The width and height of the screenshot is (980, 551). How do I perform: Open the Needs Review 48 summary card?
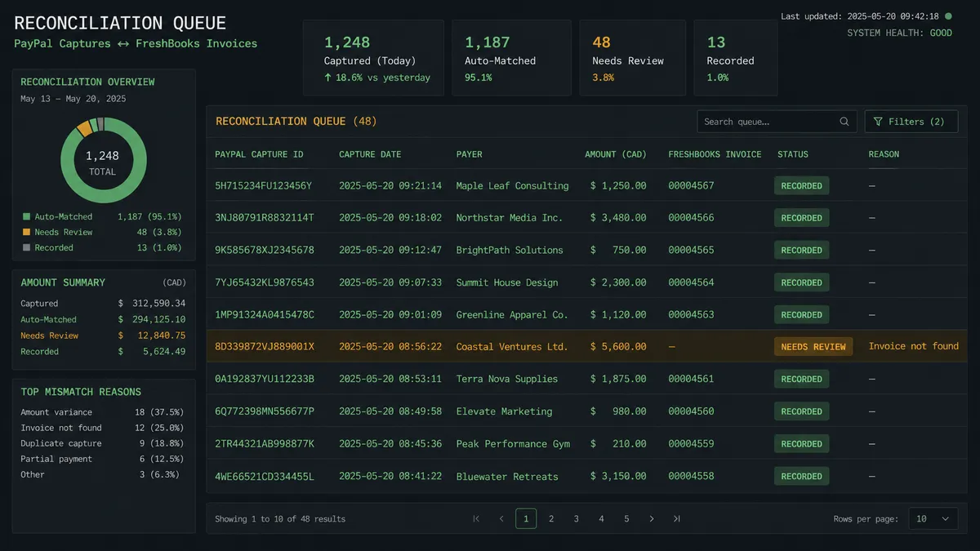pyautogui.click(x=632, y=57)
